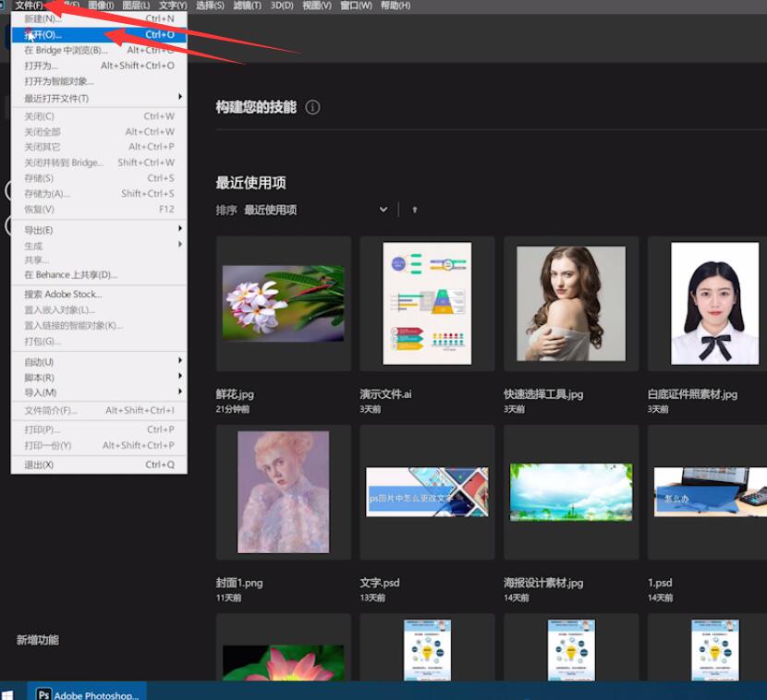The height and width of the screenshot is (700, 767).
Task: Choose 打印一份(Y) menu entry
Action: (x=99, y=445)
